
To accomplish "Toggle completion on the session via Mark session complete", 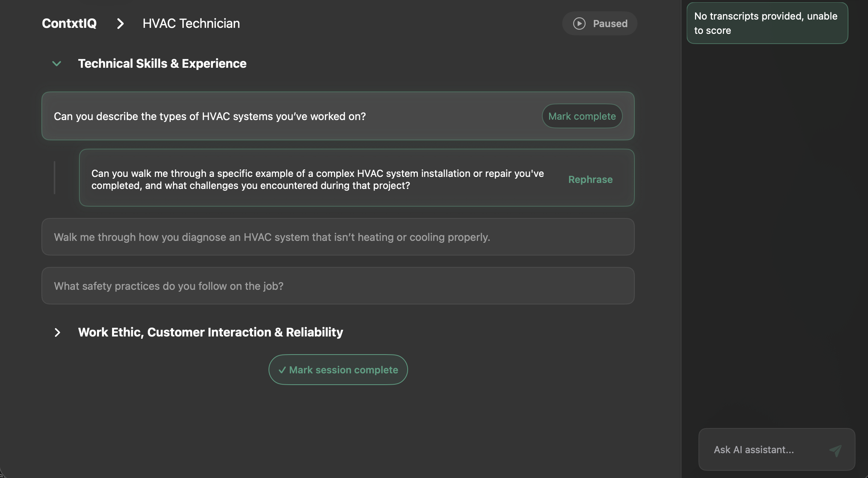I will [337, 370].
